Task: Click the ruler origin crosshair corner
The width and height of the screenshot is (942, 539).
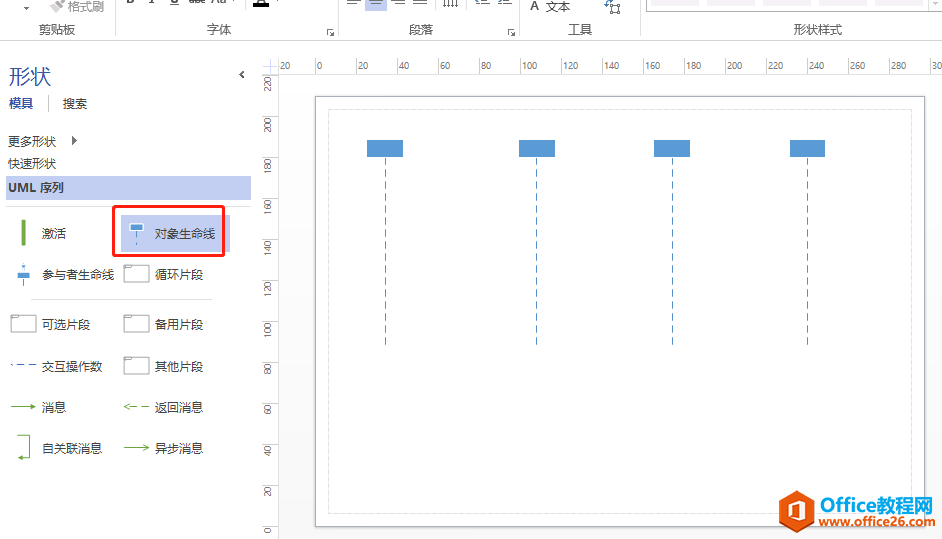Action: click(270, 65)
